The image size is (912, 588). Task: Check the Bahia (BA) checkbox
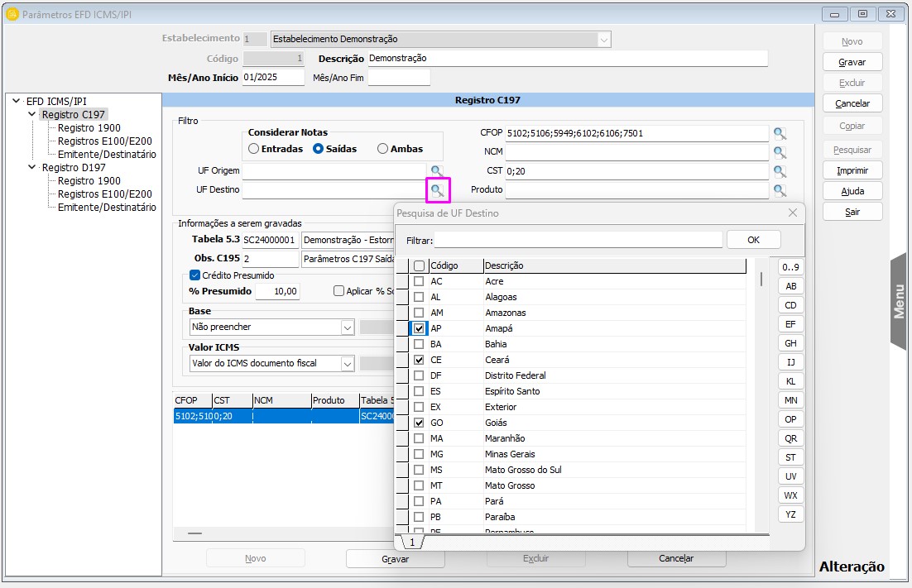(419, 344)
